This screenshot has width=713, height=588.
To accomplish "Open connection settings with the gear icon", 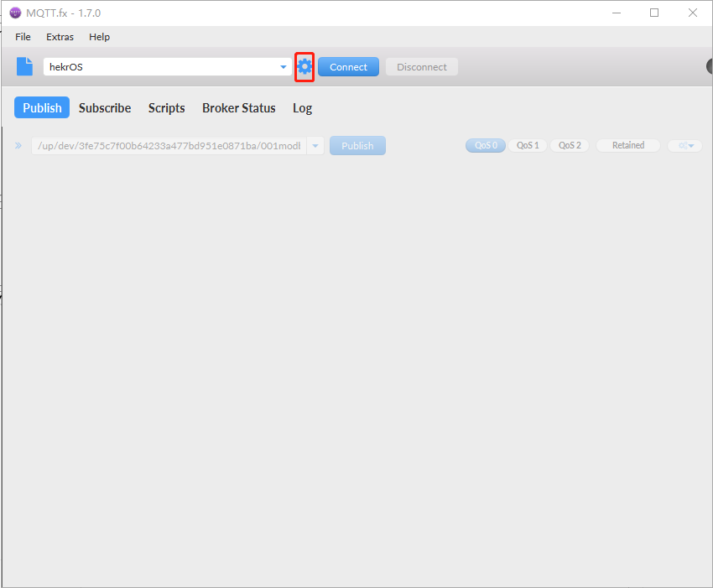I will point(304,67).
